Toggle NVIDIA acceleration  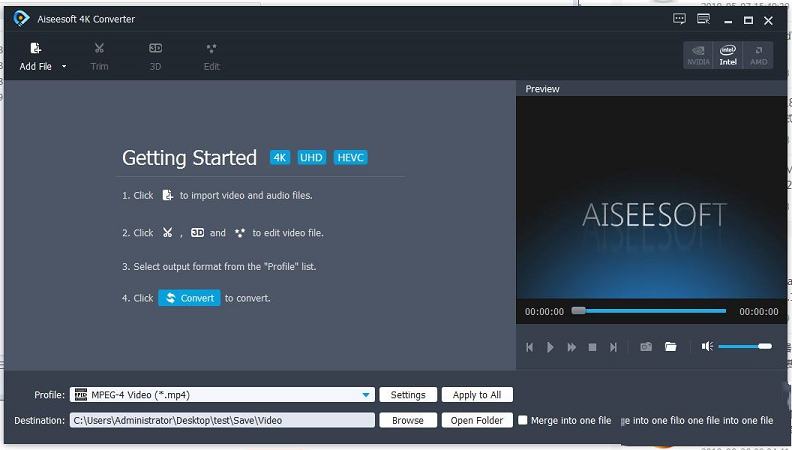[698, 55]
